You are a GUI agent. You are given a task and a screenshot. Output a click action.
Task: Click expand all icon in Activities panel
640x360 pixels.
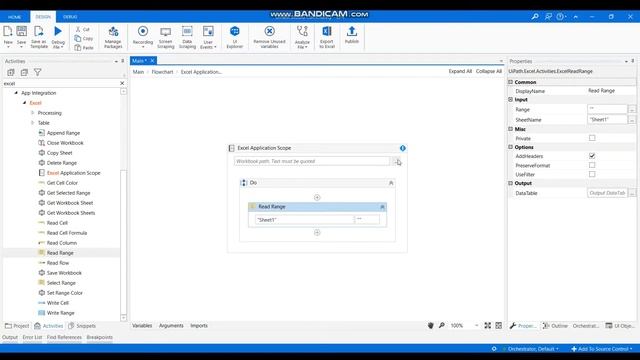click(11, 72)
